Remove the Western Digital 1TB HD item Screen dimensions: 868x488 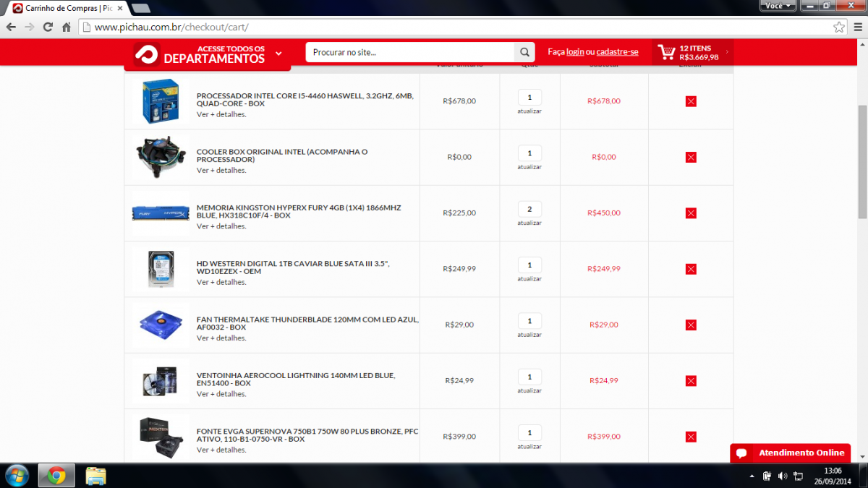(x=691, y=269)
